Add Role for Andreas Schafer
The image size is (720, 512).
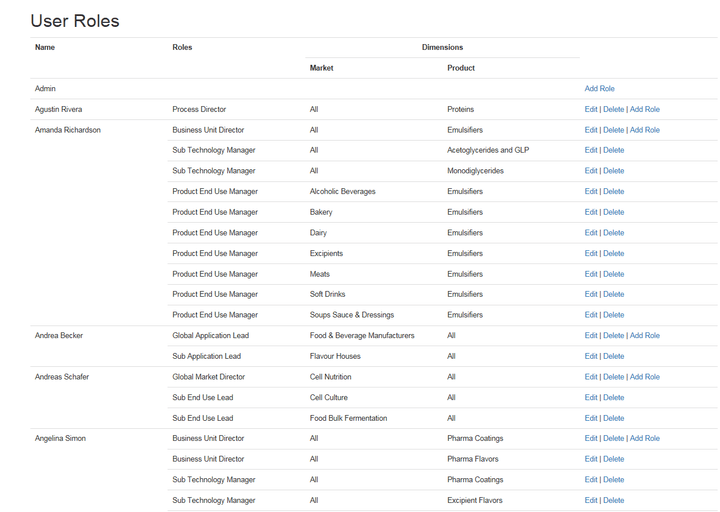tap(644, 377)
